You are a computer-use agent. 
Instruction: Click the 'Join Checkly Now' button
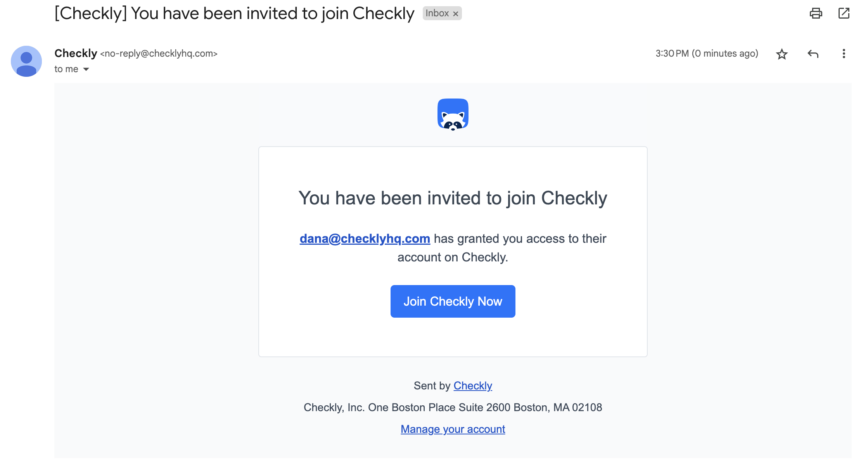[453, 301]
